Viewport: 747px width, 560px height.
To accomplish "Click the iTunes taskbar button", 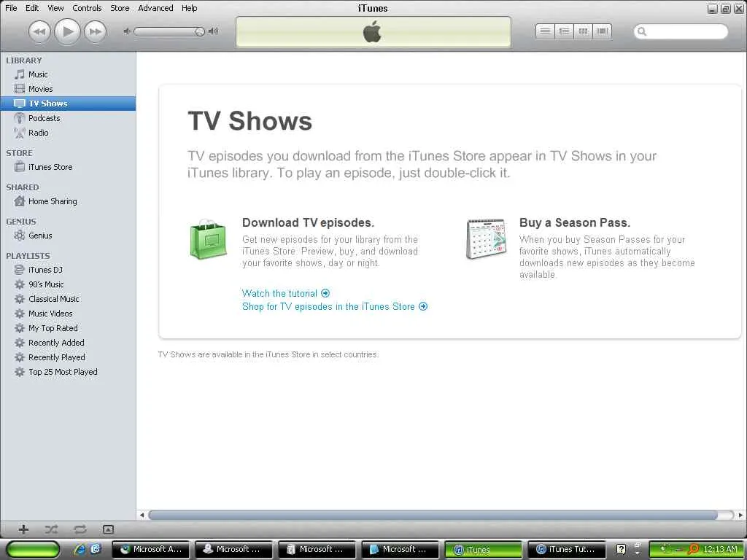I will (x=484, y=550).
